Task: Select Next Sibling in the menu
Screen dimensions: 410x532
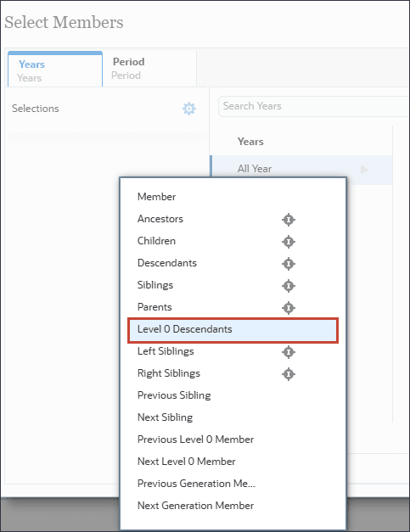Action: coord(165,417)
